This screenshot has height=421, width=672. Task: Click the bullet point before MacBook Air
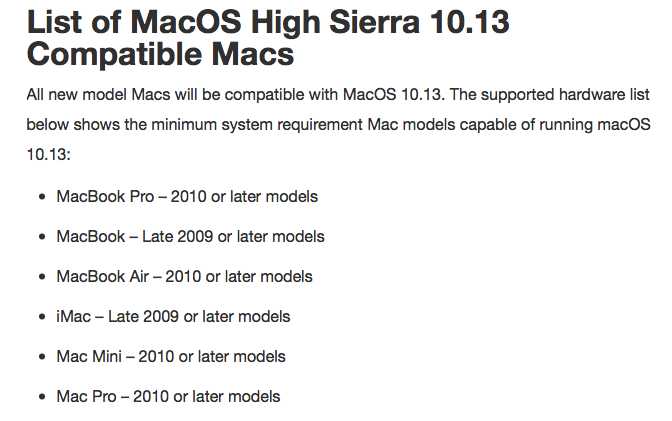tap(42, 277)
